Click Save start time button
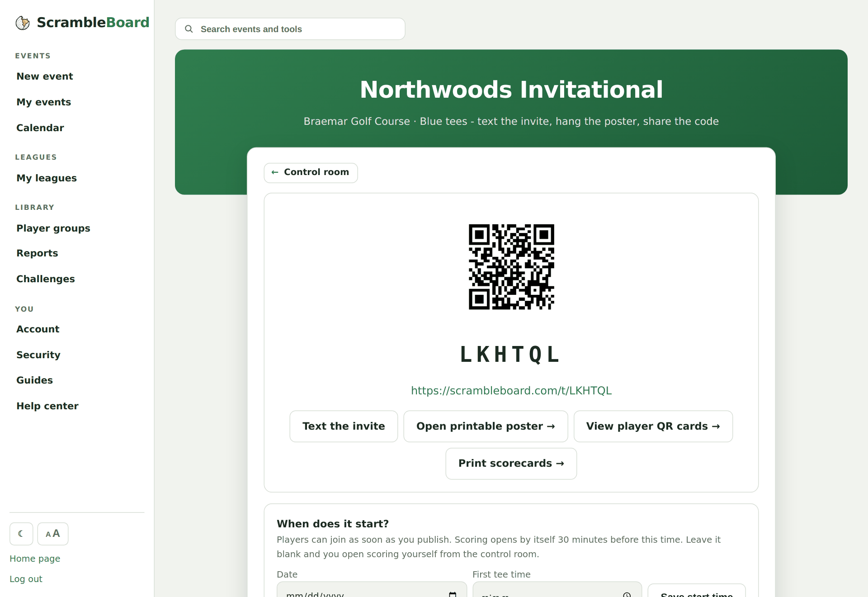Viewport: 868px width, 597px height. coord(697,591)
